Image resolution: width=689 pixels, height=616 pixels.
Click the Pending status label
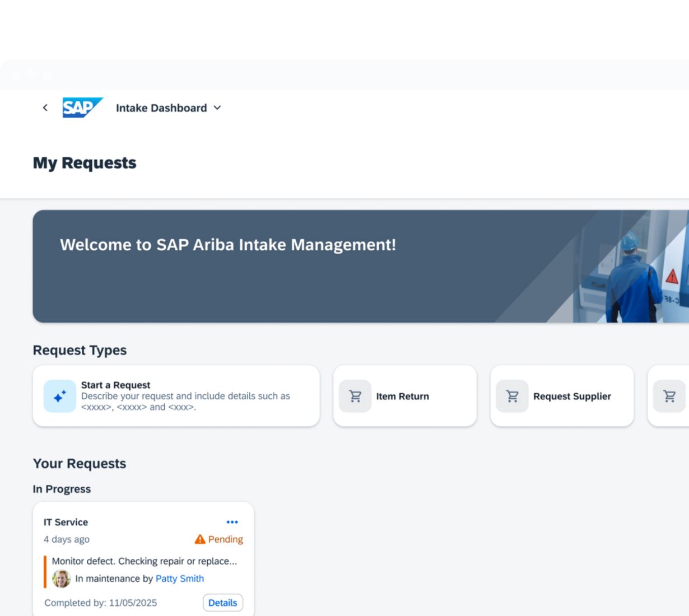tap(225, 539)
